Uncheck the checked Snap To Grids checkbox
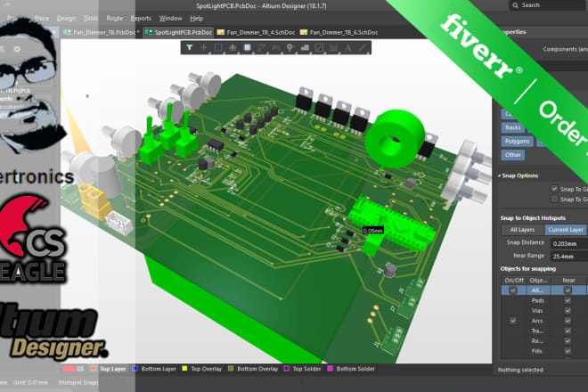The height and width of the screenshot is (392, 588). point(554,189)
